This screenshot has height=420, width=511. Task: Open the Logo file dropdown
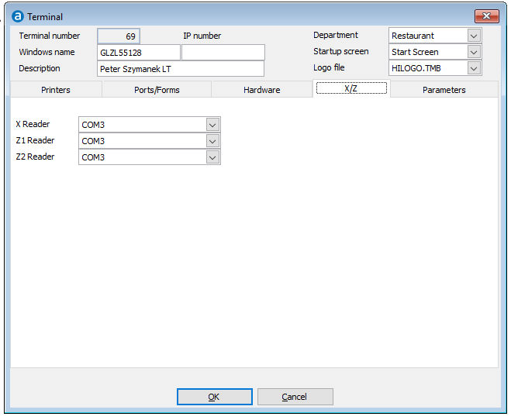point(474,68)
